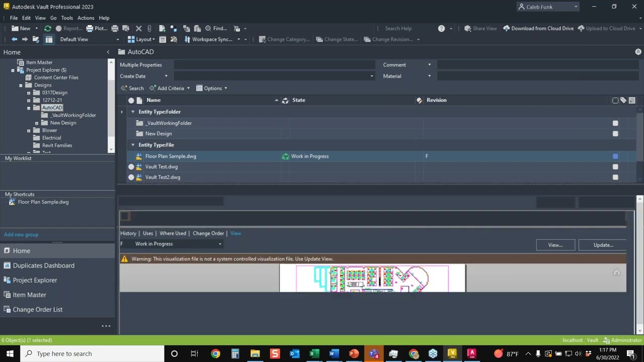This screenshot has width=644, height=362.
Task: Select the Plot tool in the toolbar
Action: [x=97, y=28]
